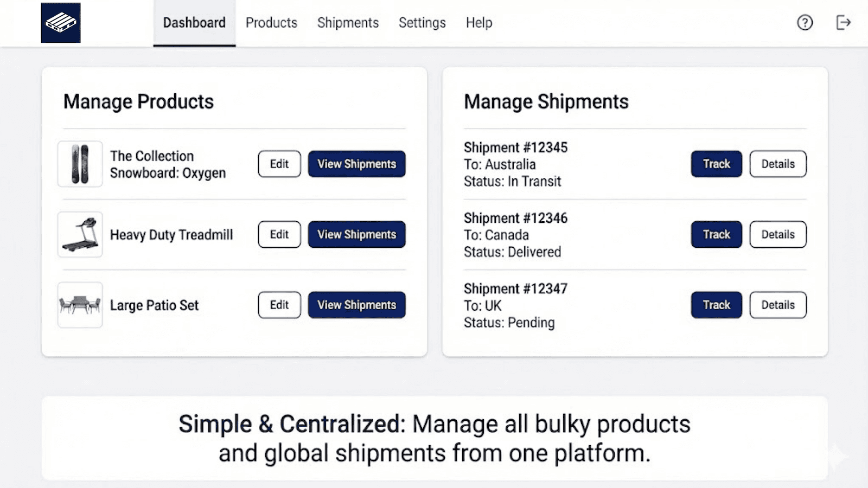
Task: Click the Large Patio Set thumbnail
Action: [79, 305]
